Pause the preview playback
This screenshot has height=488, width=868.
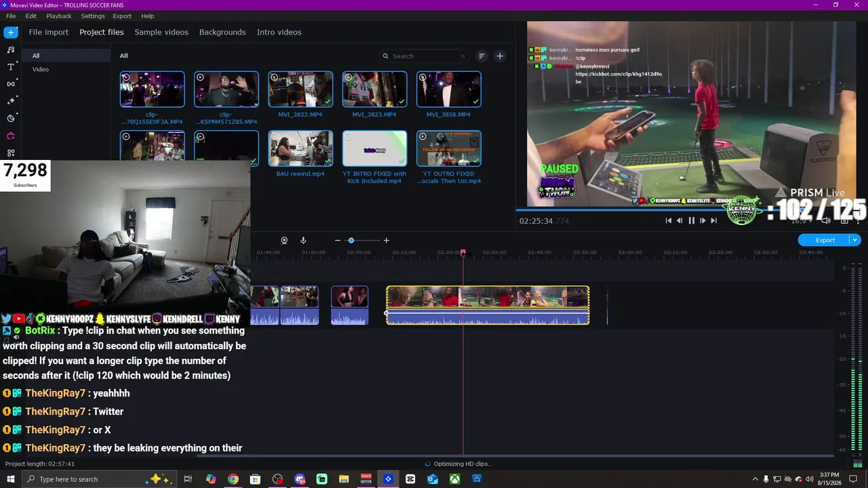[691, 220]
